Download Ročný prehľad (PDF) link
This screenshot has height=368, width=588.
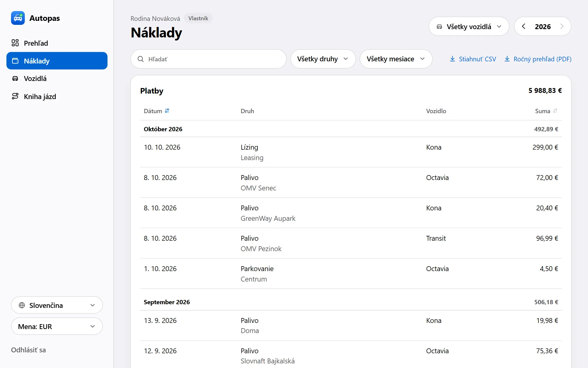538,59
